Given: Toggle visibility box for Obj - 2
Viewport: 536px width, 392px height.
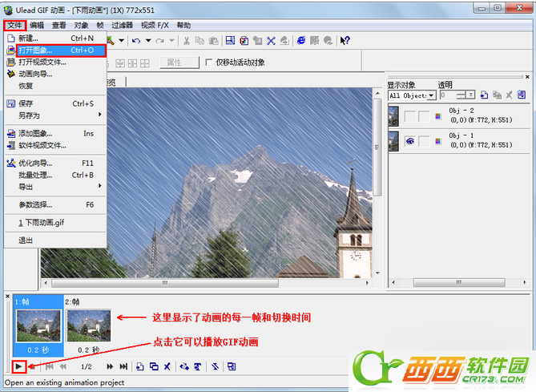Looking at the screenshot, I should (410, 116).
